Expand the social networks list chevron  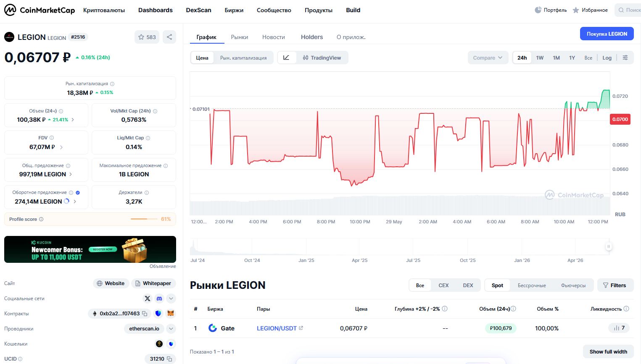point(171,299)
